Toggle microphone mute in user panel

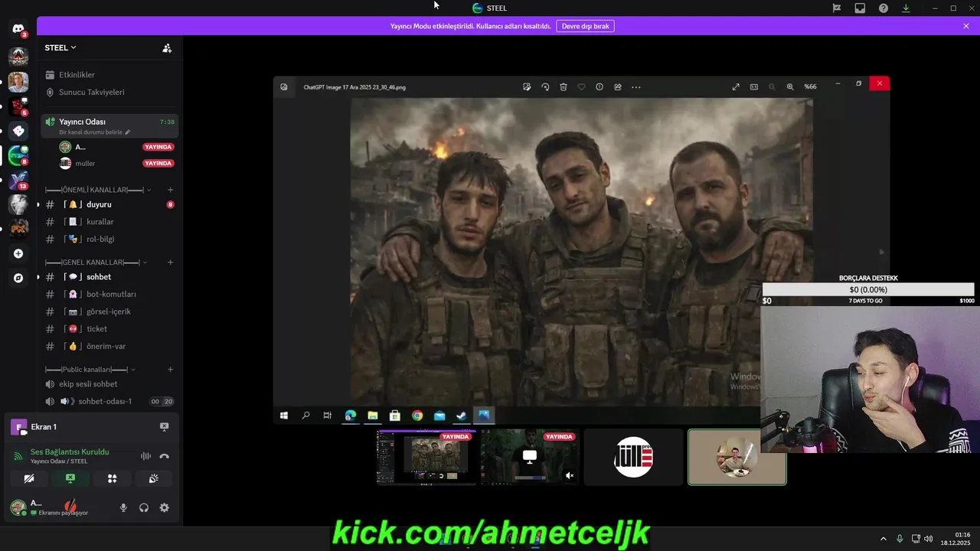pos(123,507)
